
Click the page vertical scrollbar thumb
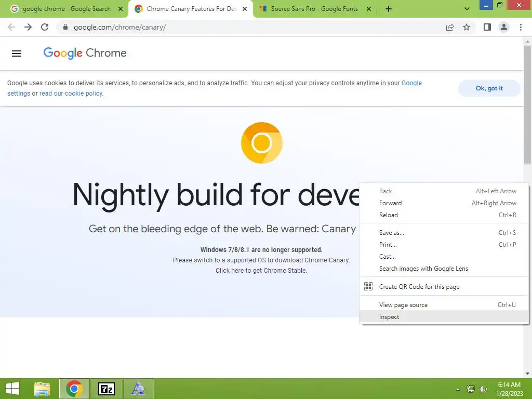coord(527,105)
